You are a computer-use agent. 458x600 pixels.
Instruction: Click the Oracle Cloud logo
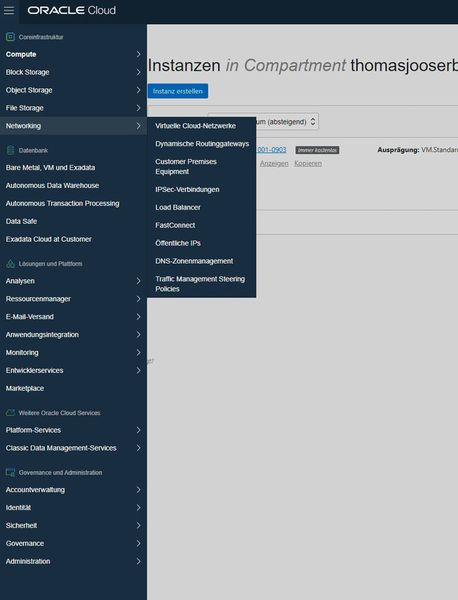(x=72, y=10)
